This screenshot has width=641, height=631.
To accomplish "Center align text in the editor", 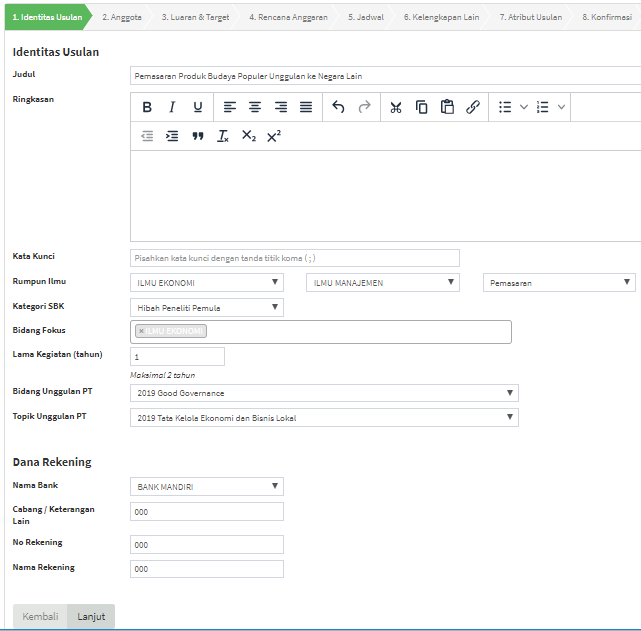I will coord(255,107).
